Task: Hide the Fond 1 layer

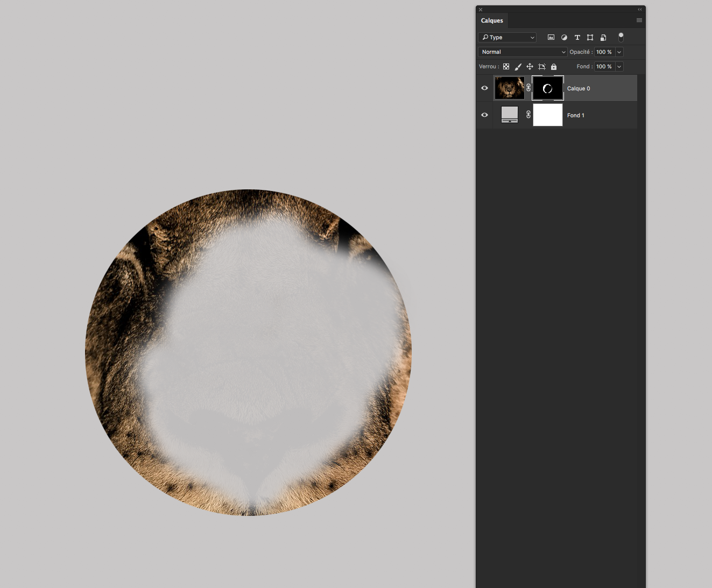Action: click(x=484, y=115)
